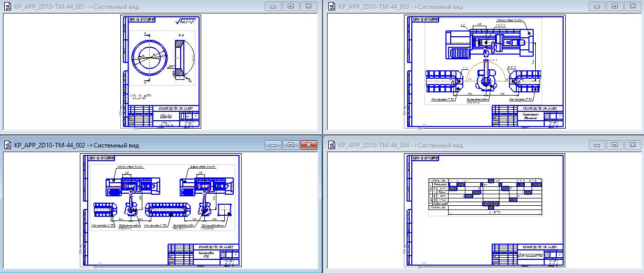Click the orange semicircle robot layout in drawing 003
The height and width of the screenshot is (273, 644).
click(x=486, y=71)
